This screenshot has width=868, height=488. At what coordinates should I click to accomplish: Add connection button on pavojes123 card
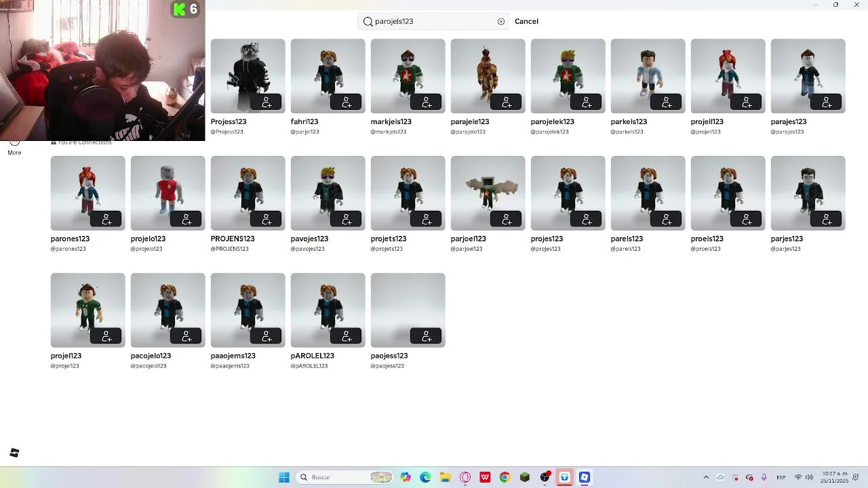pyautogui.click(x=347, y=220)
